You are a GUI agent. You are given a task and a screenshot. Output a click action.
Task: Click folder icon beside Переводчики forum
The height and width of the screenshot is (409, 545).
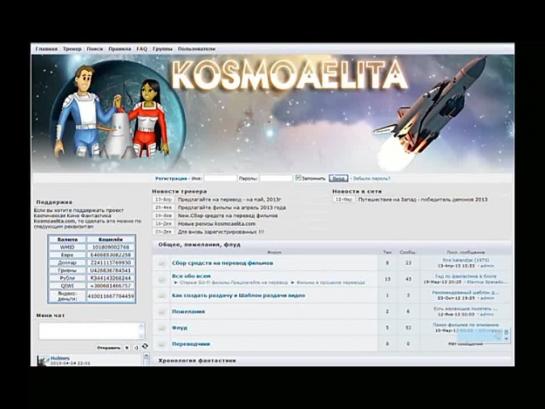pos(162,344)
